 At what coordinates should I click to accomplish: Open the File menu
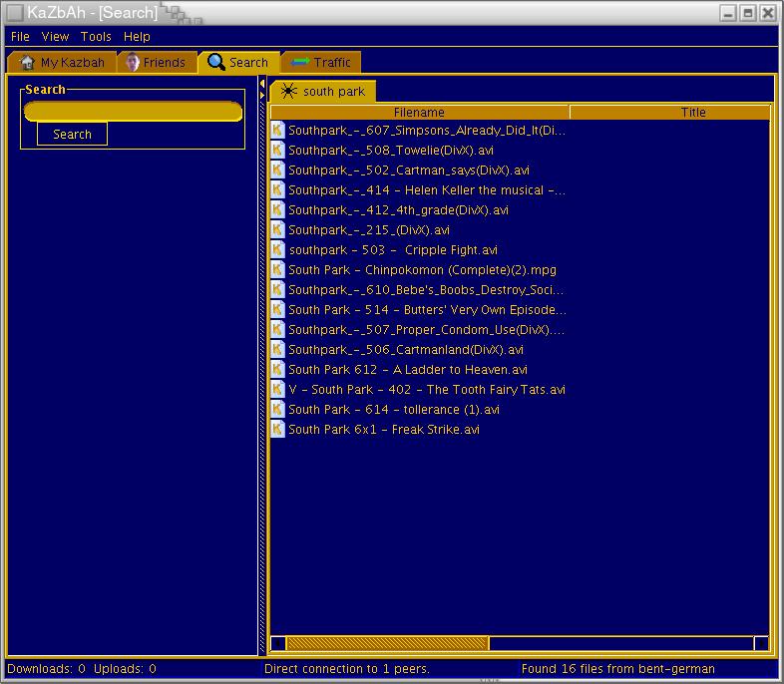click(x=20, y=37)
